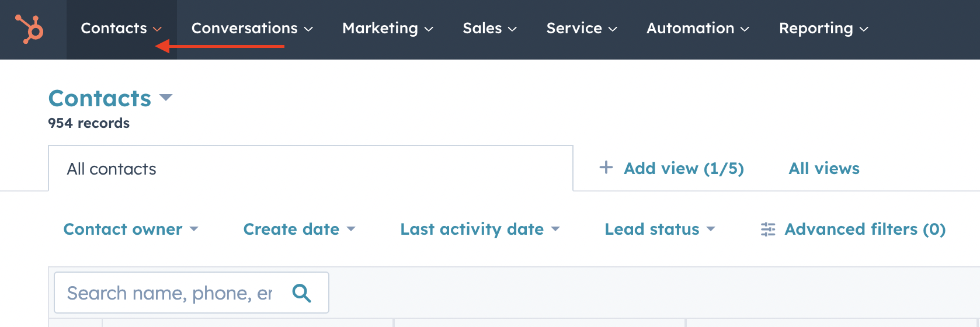Open the Automation menu
Screen dimensions: 980x327
[697, 29]
